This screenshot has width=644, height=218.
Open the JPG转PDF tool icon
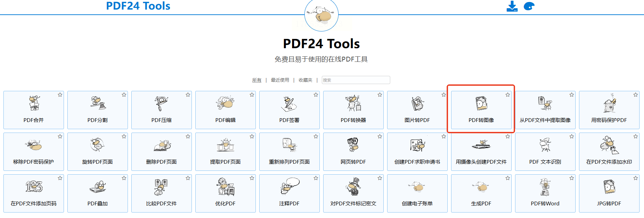coord(609,187)
